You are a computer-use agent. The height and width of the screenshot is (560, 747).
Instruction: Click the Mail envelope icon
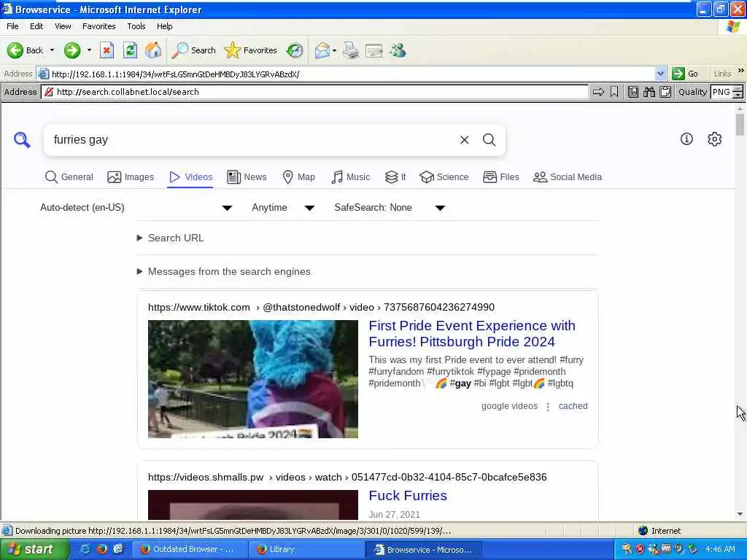[322, 50]
